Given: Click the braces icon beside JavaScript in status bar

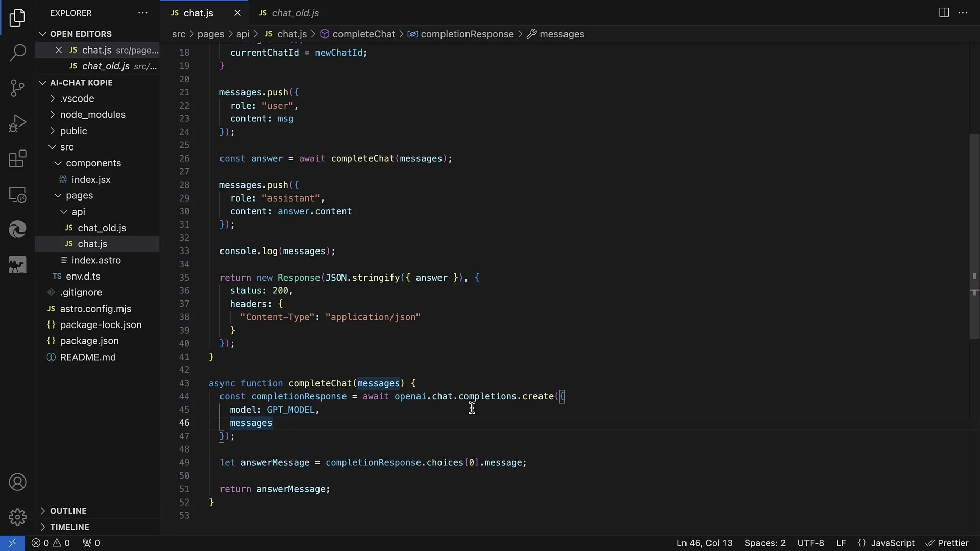Looking at the screenshot, I should coord(862,543).
